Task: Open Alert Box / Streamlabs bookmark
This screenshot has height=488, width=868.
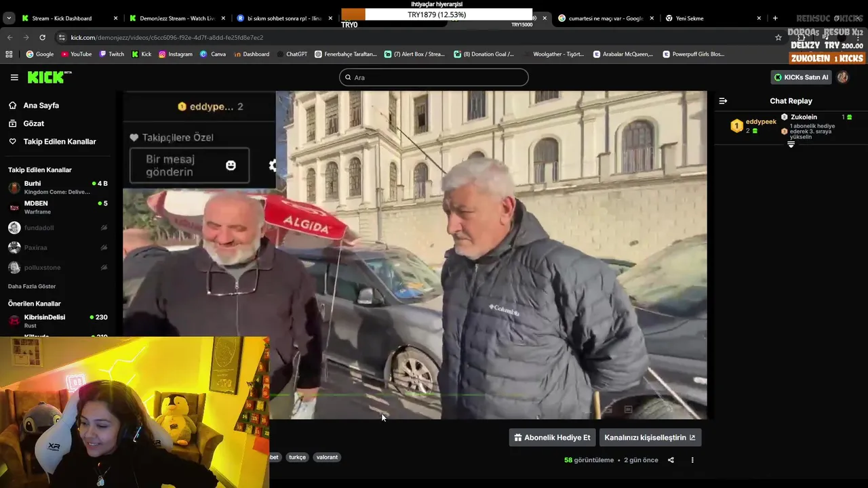Action: 414,54
